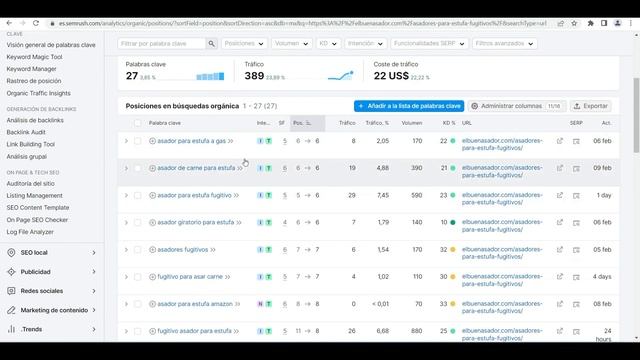Open Keyword Manager in sidebar
The height and width of the screenshot is (360, 640).
31,69
